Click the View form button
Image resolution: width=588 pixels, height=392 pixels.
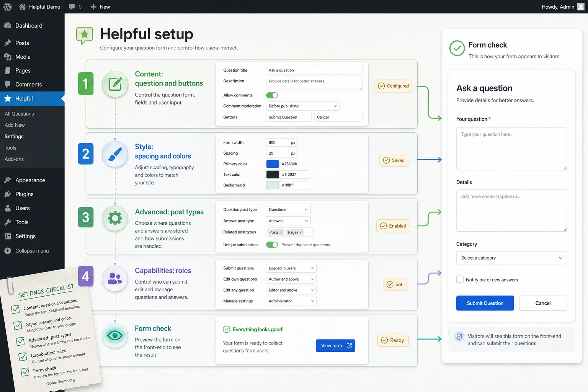335,346
